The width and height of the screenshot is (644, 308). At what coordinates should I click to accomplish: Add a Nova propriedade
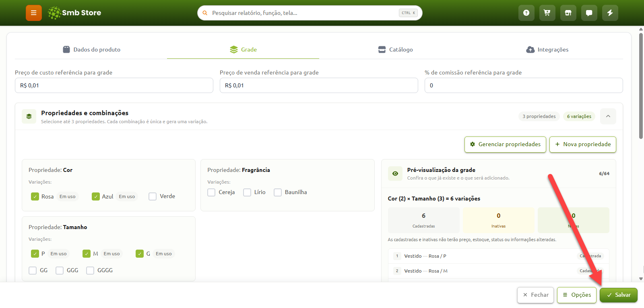[x=583, y=145]
